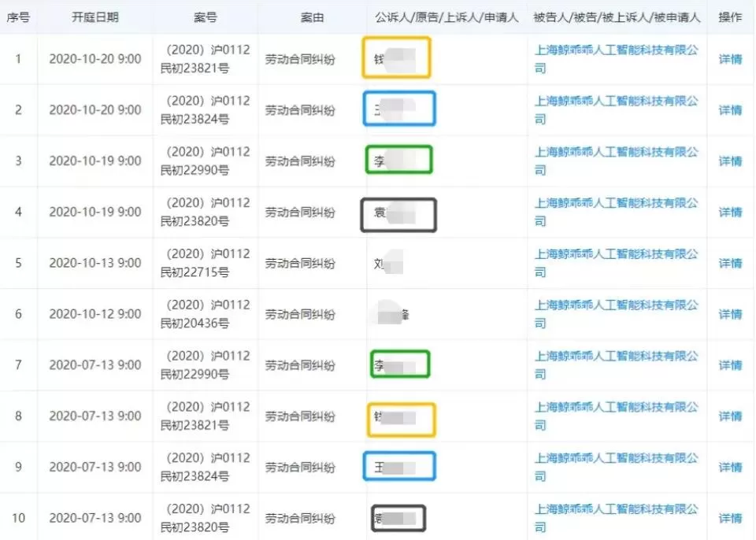Viewport: 756px width, 540px height.
Task: Click the 序号 column header
Action: 18,17
